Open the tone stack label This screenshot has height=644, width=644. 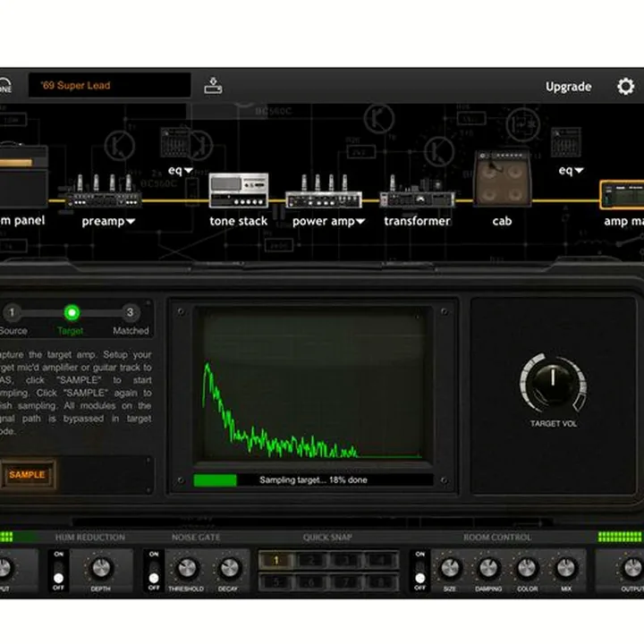(x=239, y=221)
